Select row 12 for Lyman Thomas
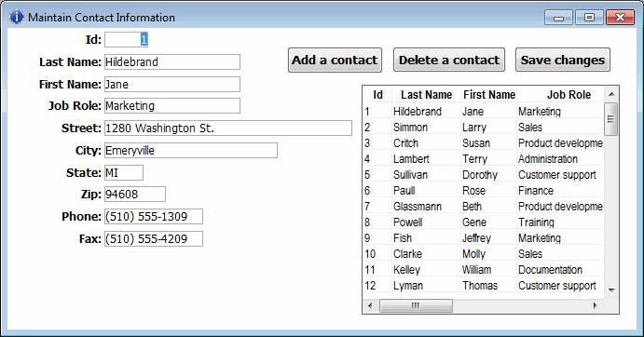 pos(484,285)
